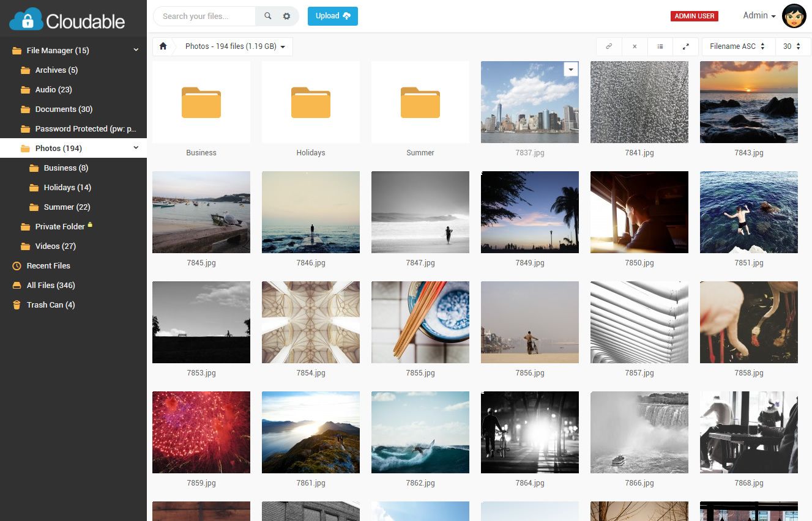Open the Admin account menu

(758, 16)
